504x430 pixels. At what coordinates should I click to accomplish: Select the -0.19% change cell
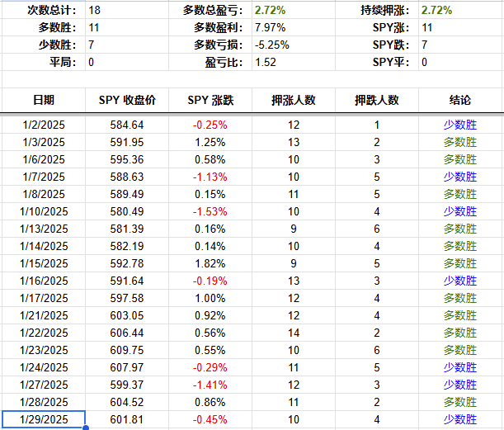coord(210,281)
